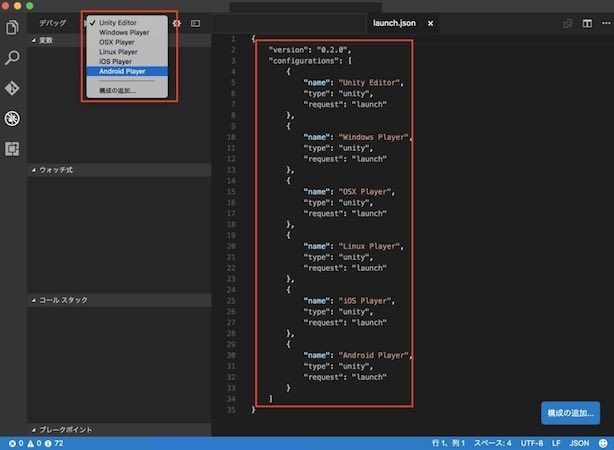The height and width of the screenshot is (450, 614).
Task: Click the 行 1, 列 1 cursor position indicator
Action: pos(448,443)
